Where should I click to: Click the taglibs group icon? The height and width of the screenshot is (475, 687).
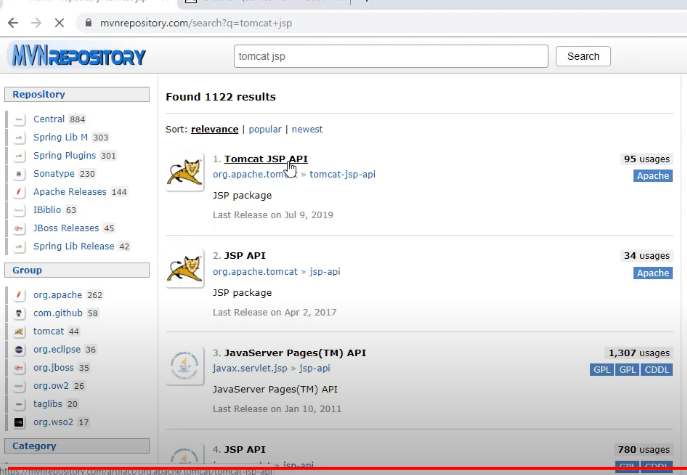(x=19, y=404)
